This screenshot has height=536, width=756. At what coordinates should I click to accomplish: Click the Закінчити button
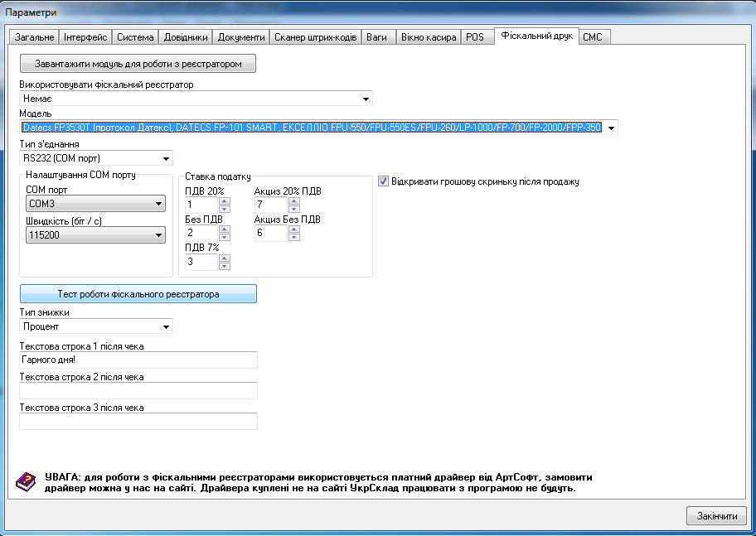tap(716, 515)
